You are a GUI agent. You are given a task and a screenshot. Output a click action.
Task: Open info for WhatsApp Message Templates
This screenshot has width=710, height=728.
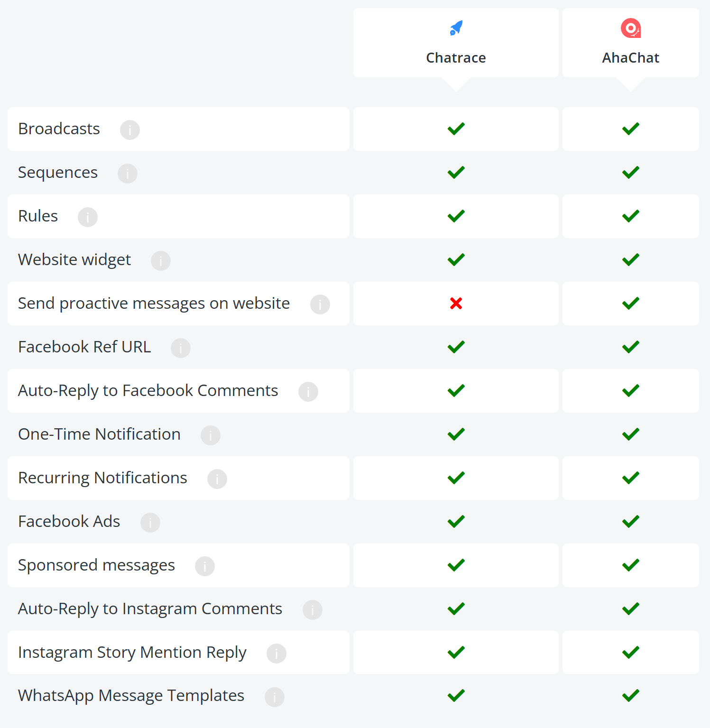(x=275, y=697)
